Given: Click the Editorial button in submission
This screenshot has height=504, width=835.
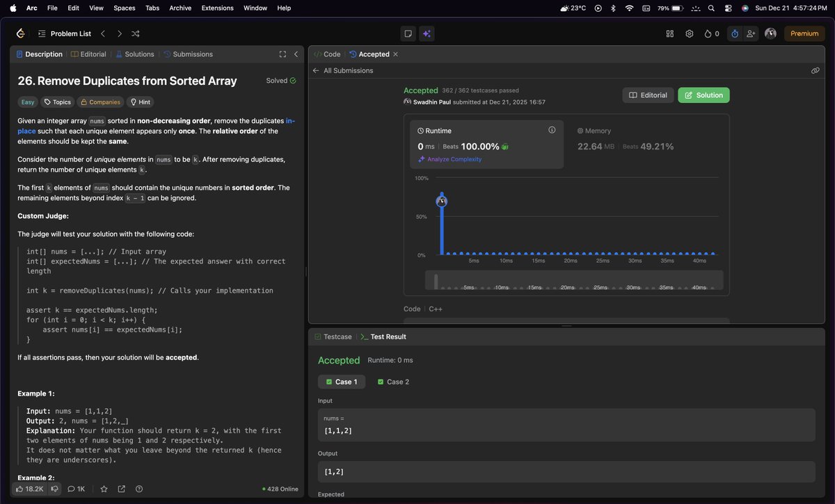Looking at the screenshot, I should click(648, 95).
